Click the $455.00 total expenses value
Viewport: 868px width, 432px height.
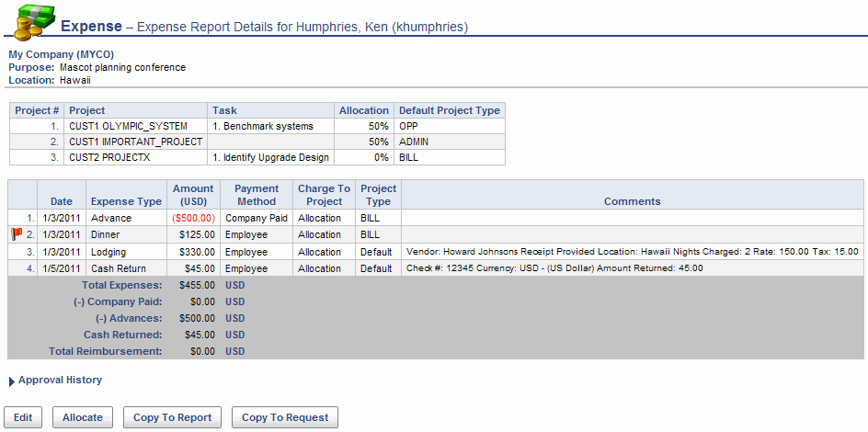[197, 286]
